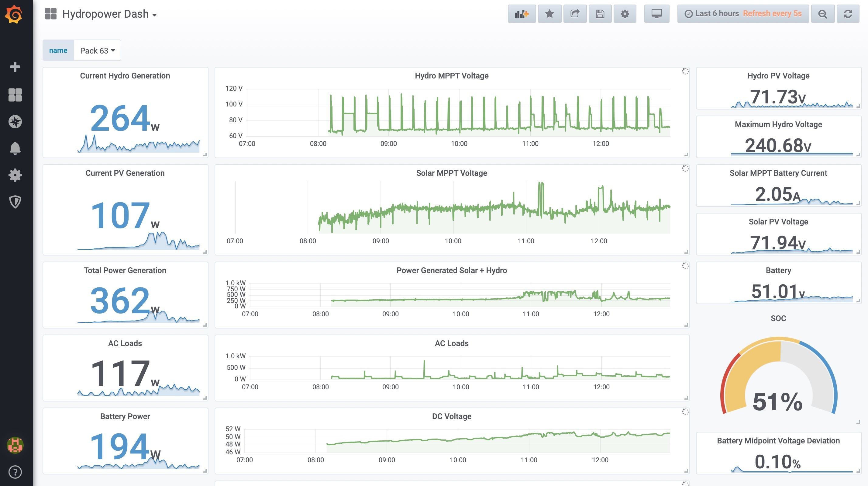
Task: Open dashboard settings gear in top bar
Action: (x=625, y=14)
